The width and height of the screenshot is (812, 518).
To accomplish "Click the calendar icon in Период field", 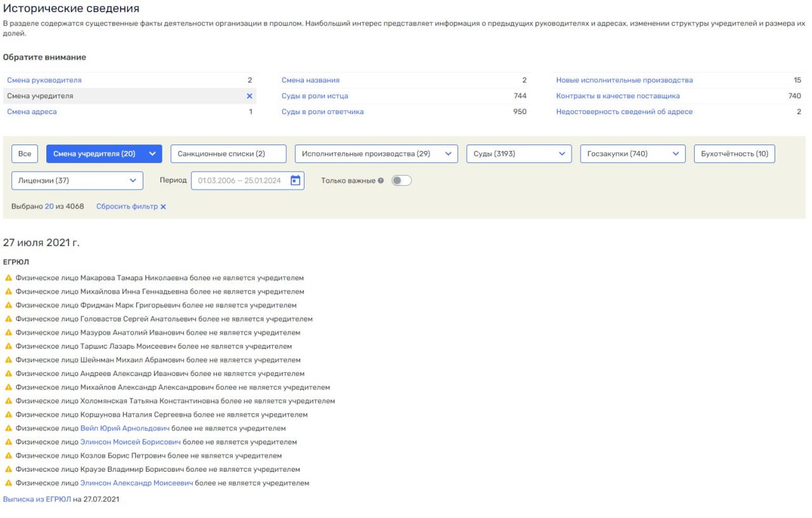I will click(x=295, y=181).
